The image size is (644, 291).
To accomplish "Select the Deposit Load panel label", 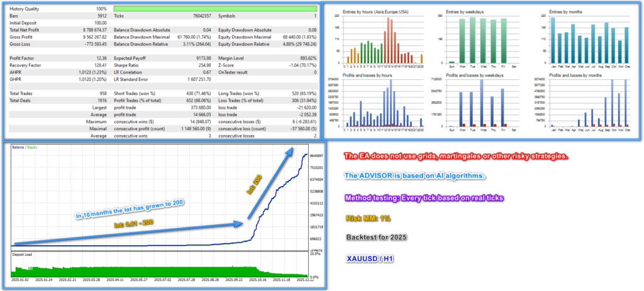I will [x=21, y=255].
